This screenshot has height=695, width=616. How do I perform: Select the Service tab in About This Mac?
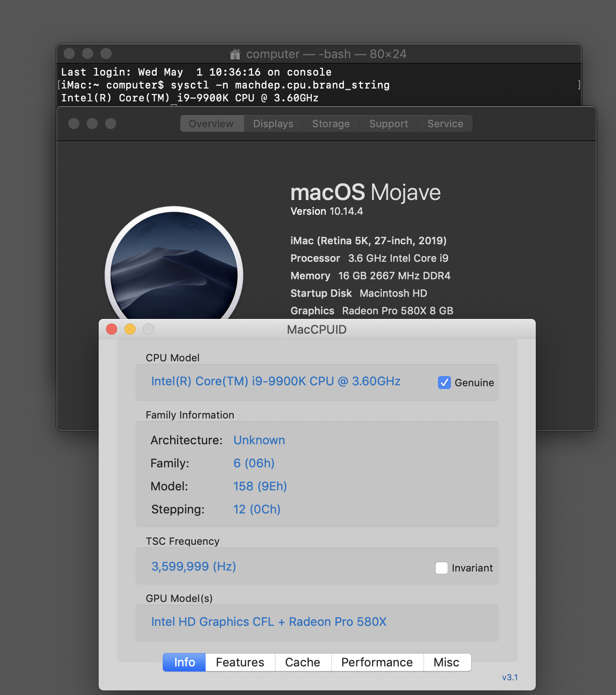(x=445, y=124)
